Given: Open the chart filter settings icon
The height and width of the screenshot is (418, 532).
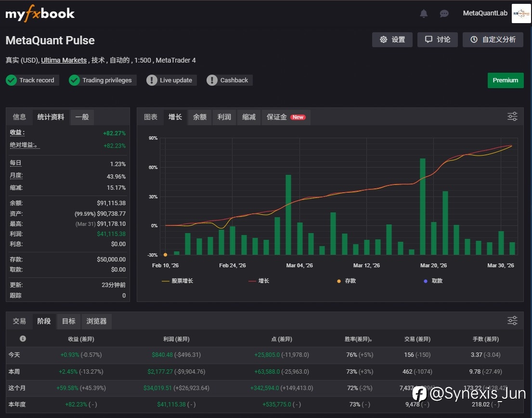Looking at the screenshot, I should (512, 117).
